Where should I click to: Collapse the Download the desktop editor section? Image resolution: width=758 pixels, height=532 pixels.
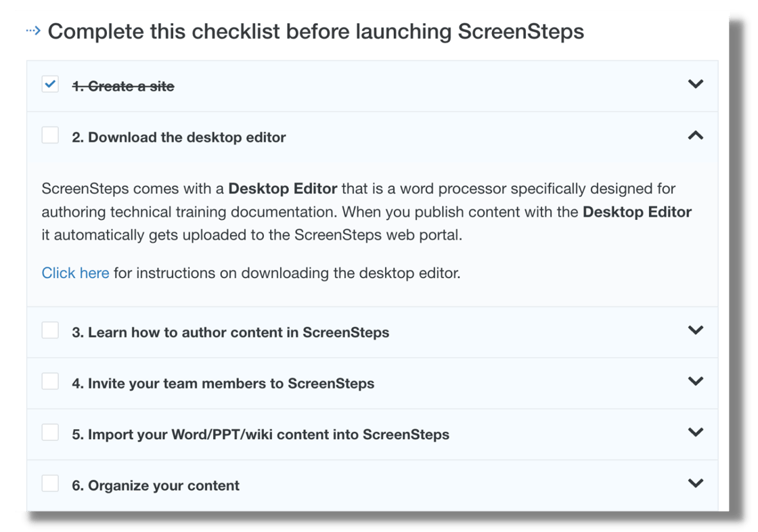coord(695,135)
